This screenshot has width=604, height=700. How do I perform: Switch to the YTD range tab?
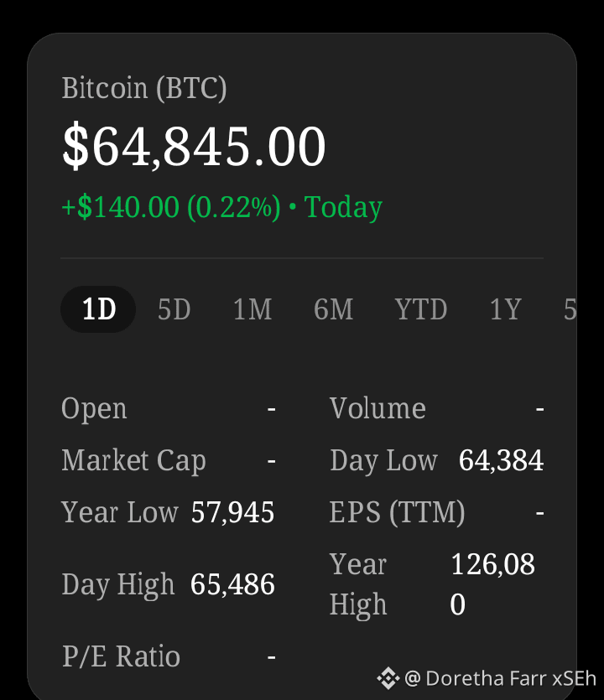pos(421,309)
